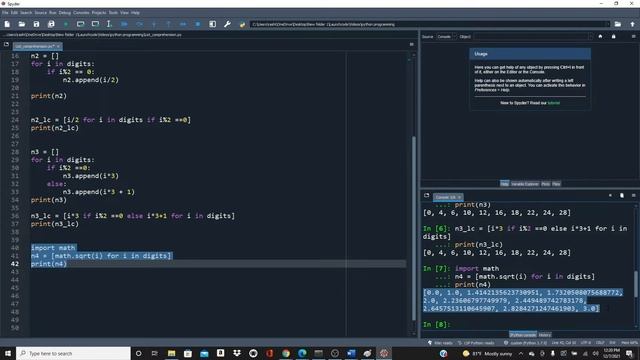640x360 pixels.
Task: Click Run selection or current line icon
Action: tap(109, 24)
